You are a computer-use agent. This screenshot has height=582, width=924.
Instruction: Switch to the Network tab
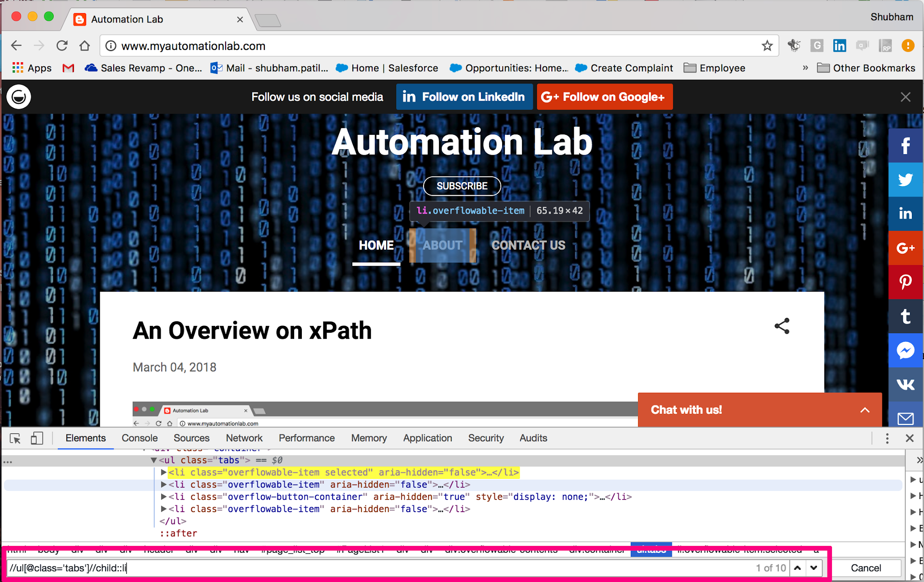[244, 438]
